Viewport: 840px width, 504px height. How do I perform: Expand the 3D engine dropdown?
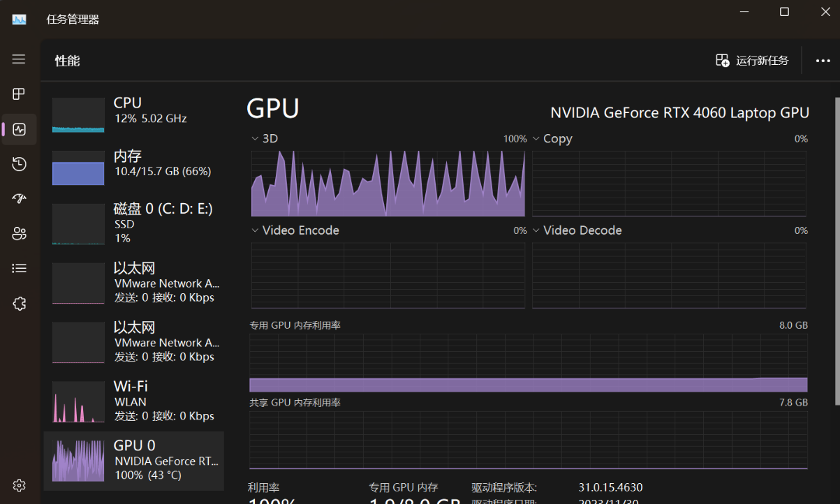tap(265, 139)
